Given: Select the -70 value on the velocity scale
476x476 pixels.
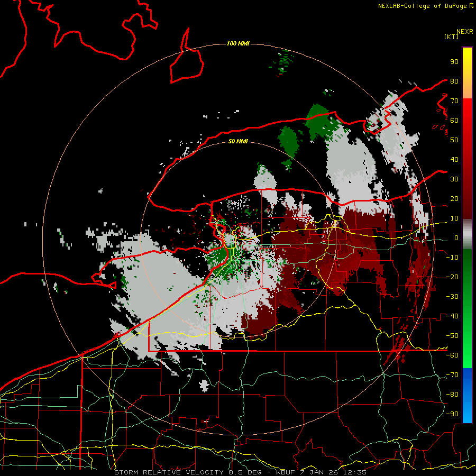Looking at the screenshot, I should (452, 375).
